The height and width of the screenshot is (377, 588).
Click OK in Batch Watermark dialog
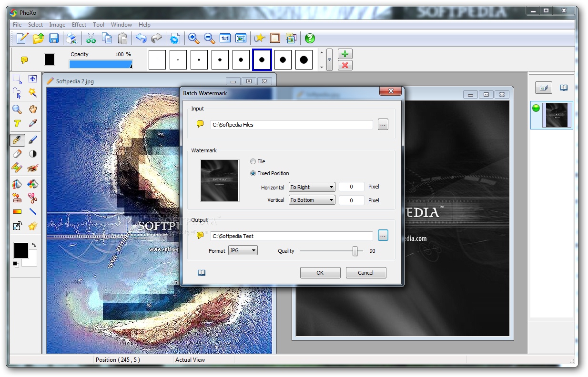320,273
